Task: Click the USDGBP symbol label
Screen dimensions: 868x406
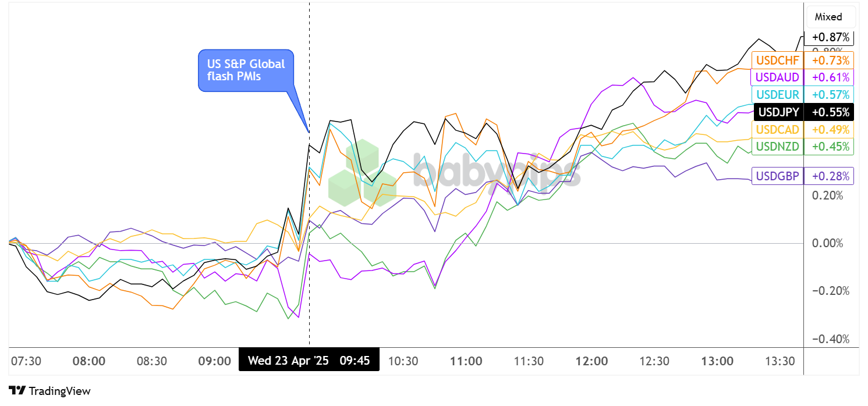Action: coord(777,176)
